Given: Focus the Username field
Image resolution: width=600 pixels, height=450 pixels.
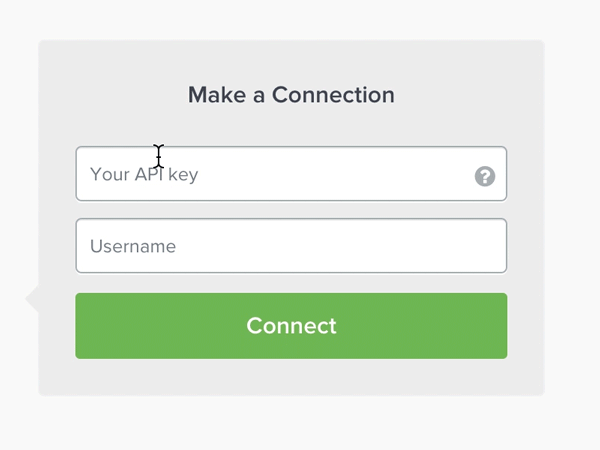Looking at the screenshot, I should coord(291,246).
